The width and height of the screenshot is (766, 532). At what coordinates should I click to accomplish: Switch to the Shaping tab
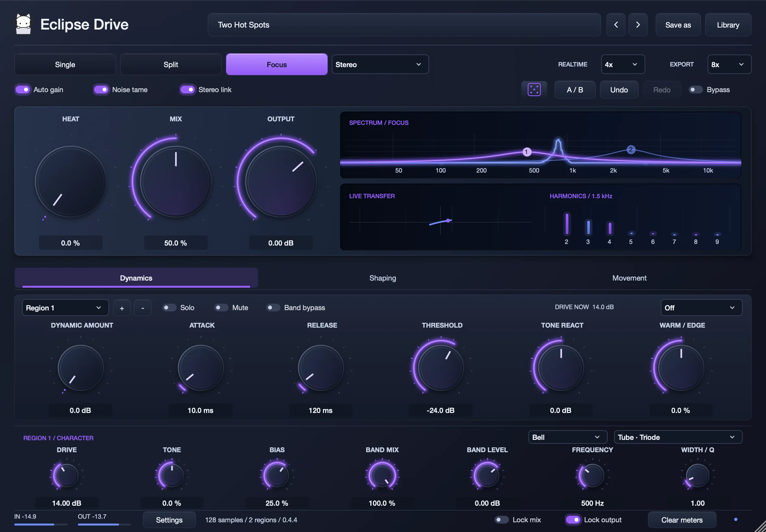tap(382, 278)
